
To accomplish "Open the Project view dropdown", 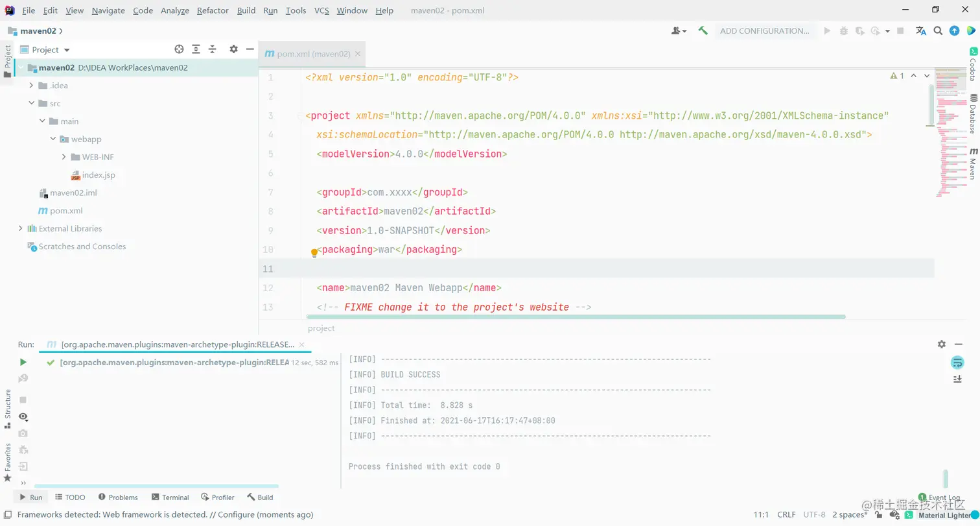I will tap(45, 49).
